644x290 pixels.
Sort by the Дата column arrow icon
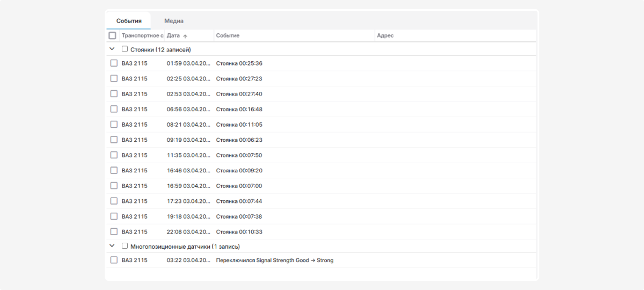click(185, 36)
